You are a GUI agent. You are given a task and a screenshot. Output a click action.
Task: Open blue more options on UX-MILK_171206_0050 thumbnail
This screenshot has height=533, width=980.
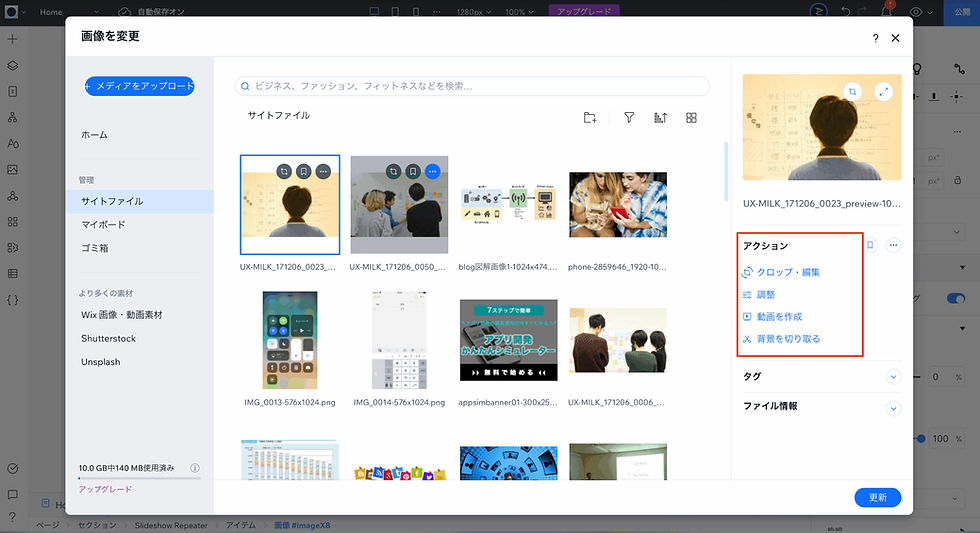432,171
